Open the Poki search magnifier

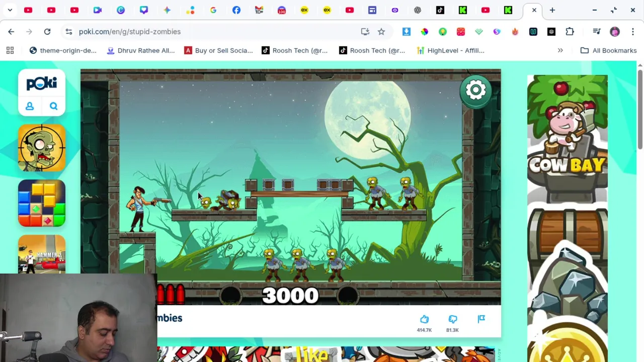click(x=54, y=106)
